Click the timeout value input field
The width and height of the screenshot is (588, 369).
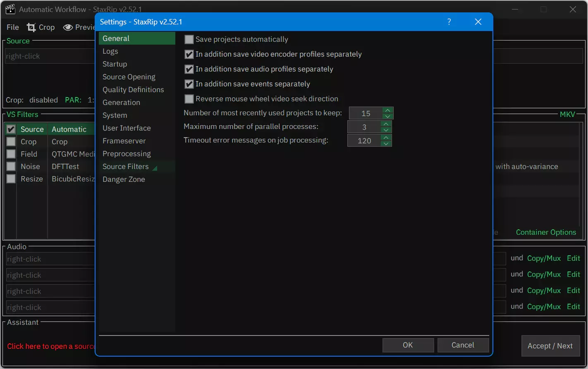click(364, 141)
